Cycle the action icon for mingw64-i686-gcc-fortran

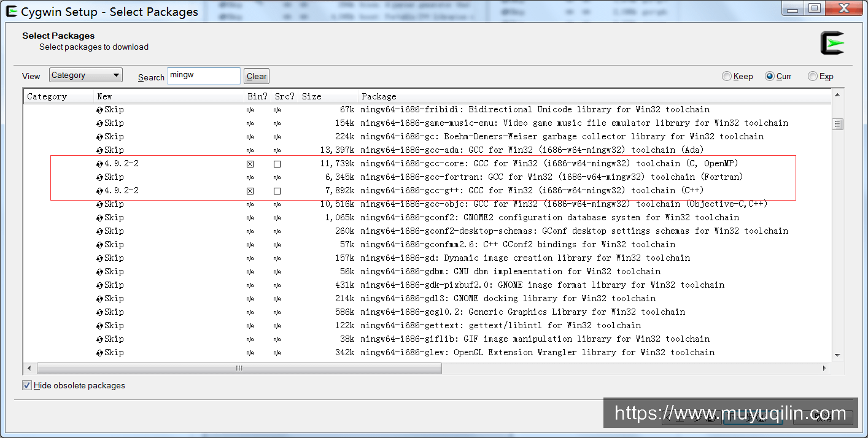(x=99, y=177)
